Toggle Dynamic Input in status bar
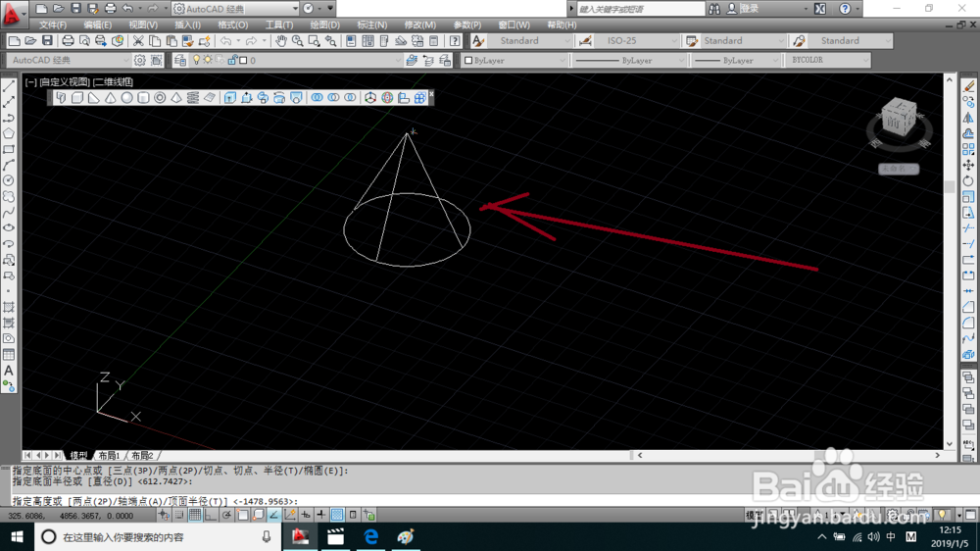The width and height of the screenshot is (980, 551). (x=306, y=515)
